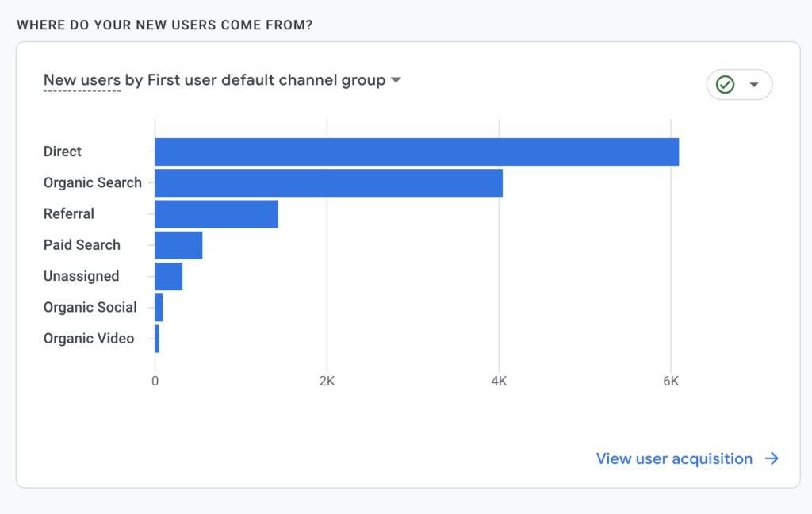Viewport: 812px width, 514px height.
Task: Select the Organic Social bar
Action: click(x=159, y=307)
